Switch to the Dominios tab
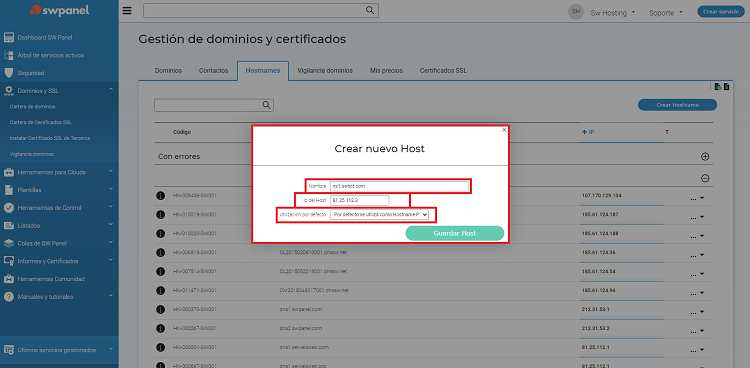This screenshot has height=368, width=750. (x=168, y=70)
